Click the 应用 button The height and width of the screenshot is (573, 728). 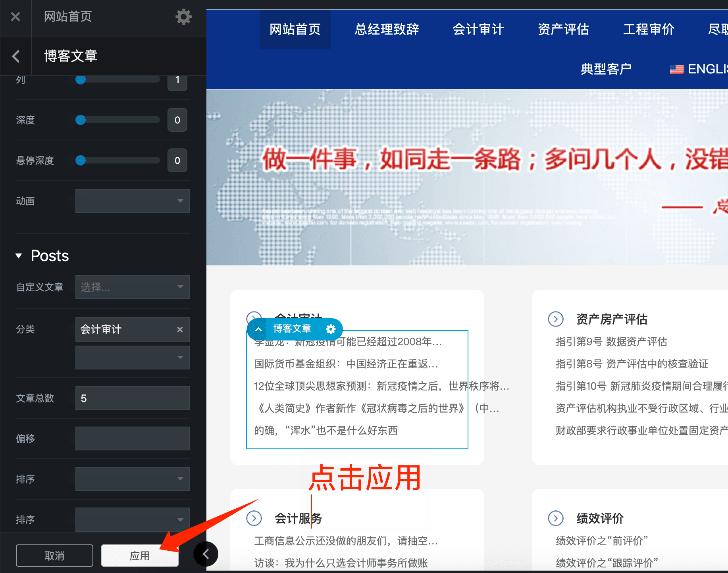140,556
